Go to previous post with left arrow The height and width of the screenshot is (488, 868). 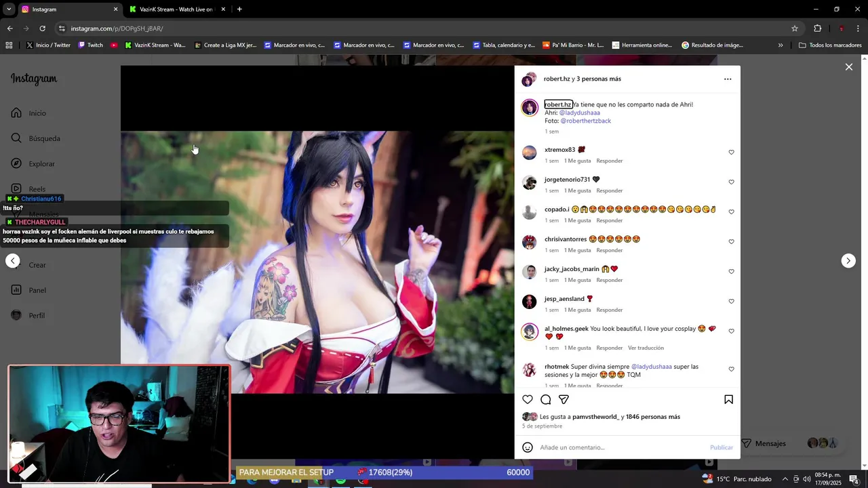pos(12,261)
